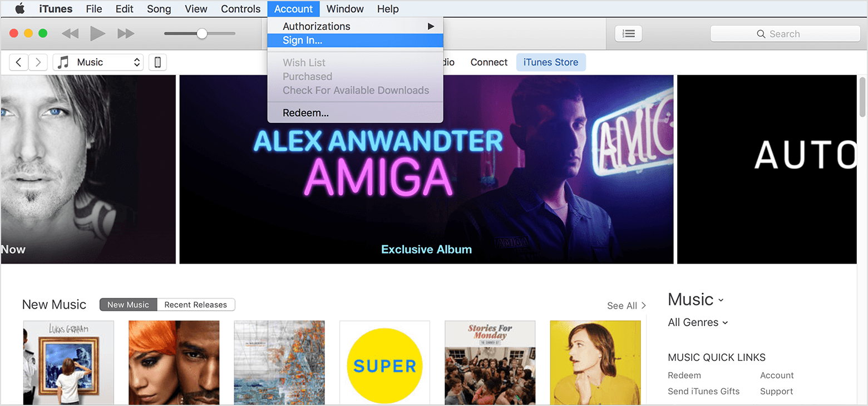868x406 pixels.
Task: Open the AUTO banner on the right
Action: click(x=767, y=170)
